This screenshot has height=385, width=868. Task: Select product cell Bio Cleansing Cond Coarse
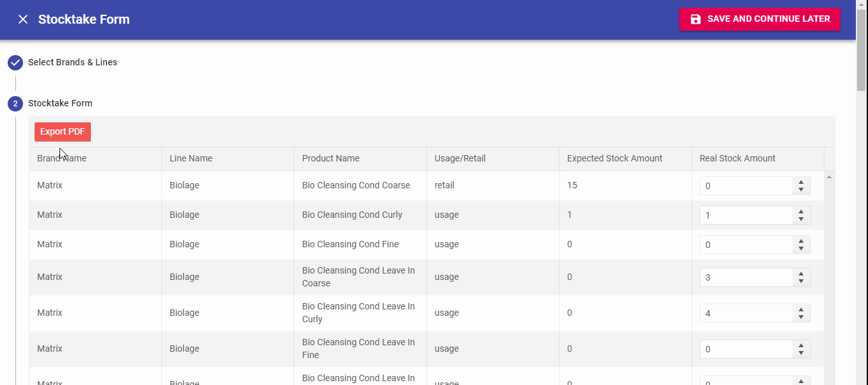pos(360,186)
